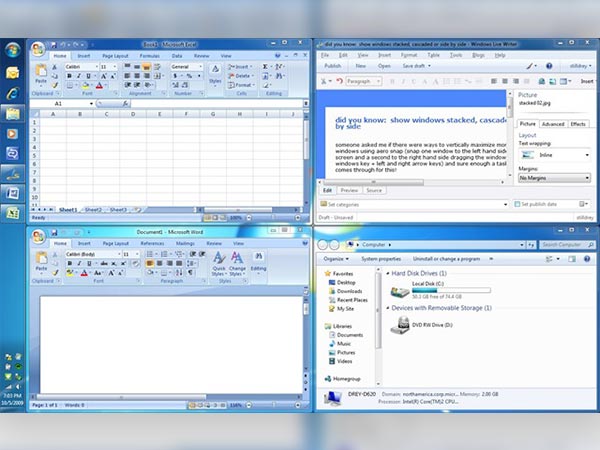
Task: Click the Publish button in Live Writer
Action: point(335,66)
